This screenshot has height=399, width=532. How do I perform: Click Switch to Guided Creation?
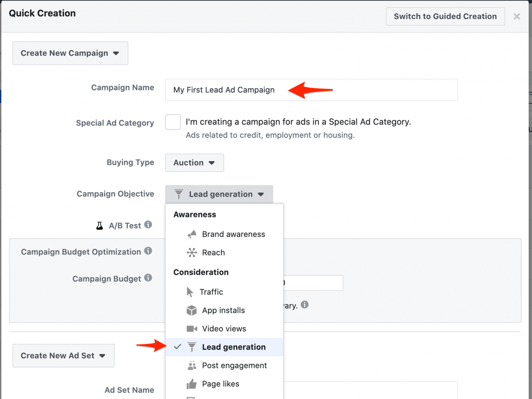click(445, 16)
